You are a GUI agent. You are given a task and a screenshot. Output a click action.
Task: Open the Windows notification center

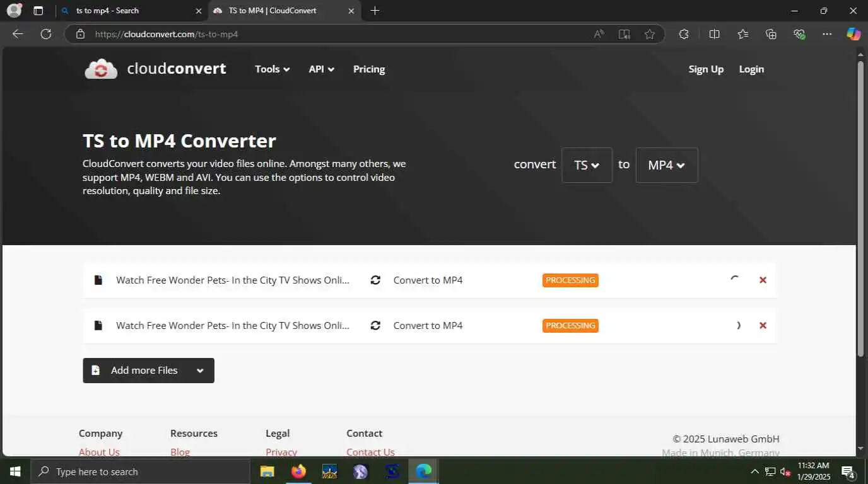(848, 471)
